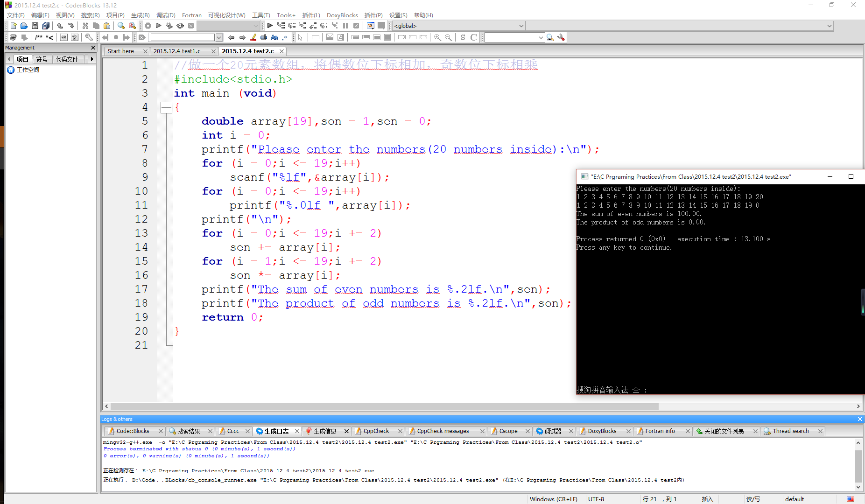Close the Management panel

tap(93, 48)
